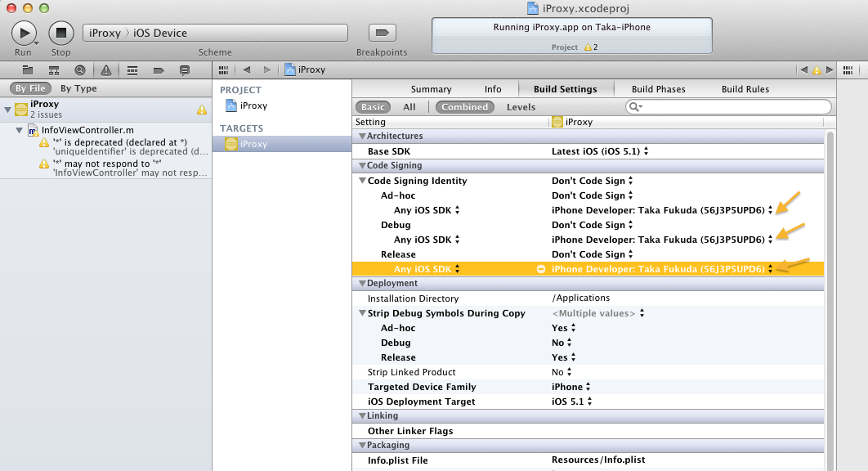Switch to Build Phases tab

[x=658, y=89]
